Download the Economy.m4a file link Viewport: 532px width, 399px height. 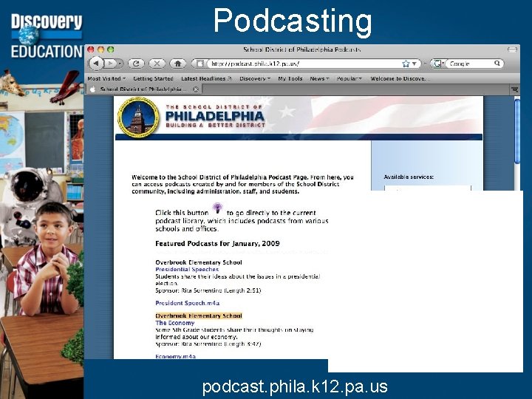[x=175, y=356]
